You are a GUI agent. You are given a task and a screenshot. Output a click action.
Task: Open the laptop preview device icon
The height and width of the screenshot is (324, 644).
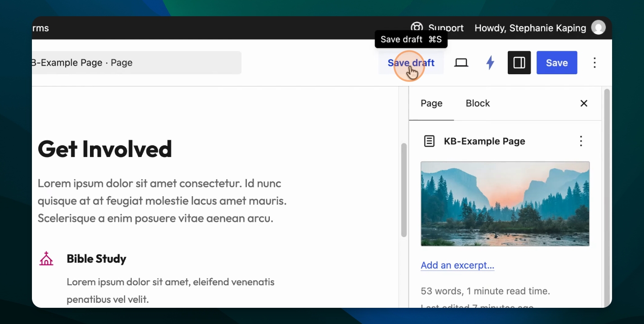[x=461, y=63]
